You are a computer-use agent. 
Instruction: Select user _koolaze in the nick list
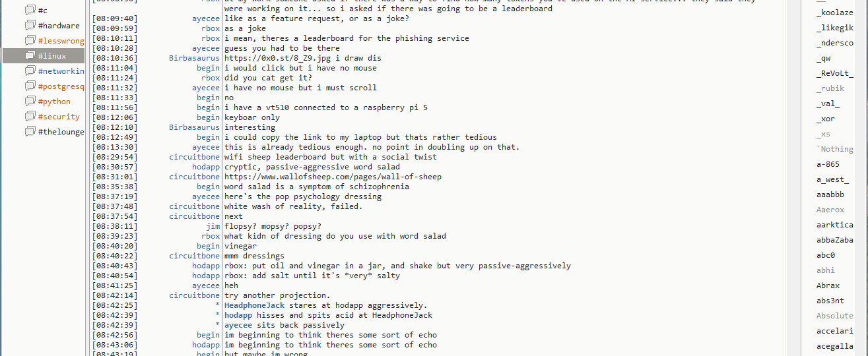(834, 13)
